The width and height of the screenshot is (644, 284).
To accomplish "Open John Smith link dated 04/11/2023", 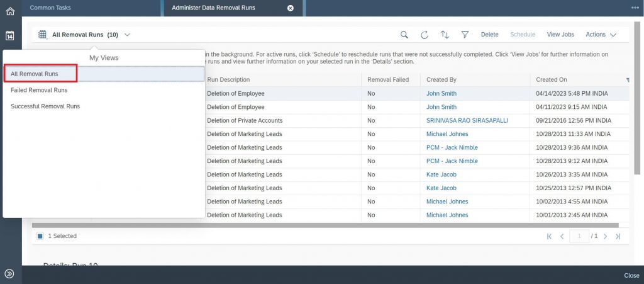I will click(x=441, y=107).
